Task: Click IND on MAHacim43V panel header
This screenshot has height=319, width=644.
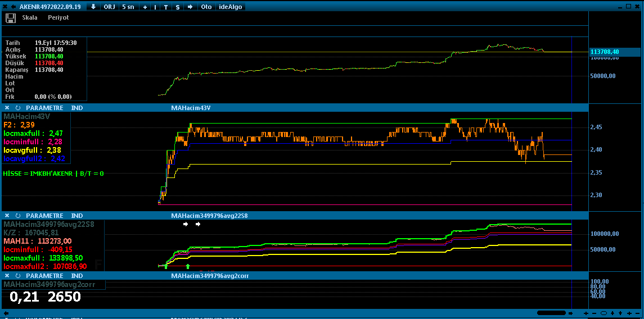Action: click(x=76, y=108)
